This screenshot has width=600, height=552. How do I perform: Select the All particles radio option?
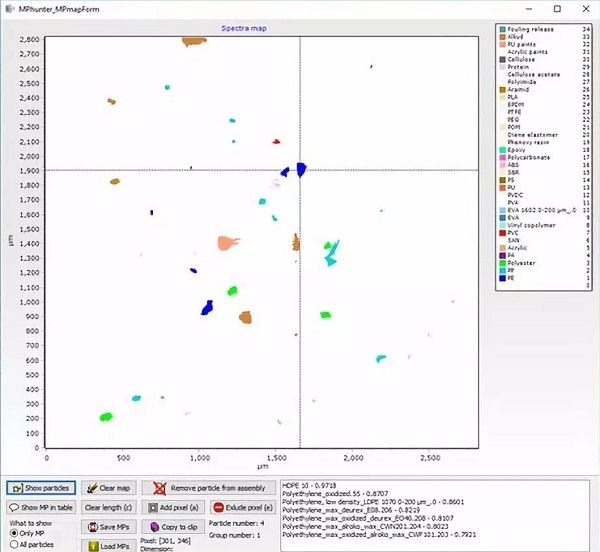(14, 545)
